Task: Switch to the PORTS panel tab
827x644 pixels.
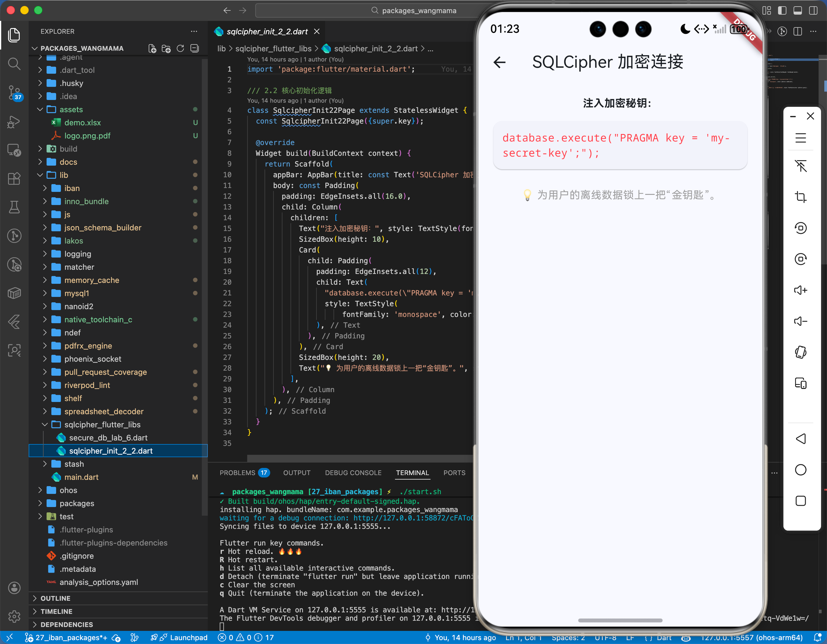Action: pyautogui.click(x=454, y=473)
